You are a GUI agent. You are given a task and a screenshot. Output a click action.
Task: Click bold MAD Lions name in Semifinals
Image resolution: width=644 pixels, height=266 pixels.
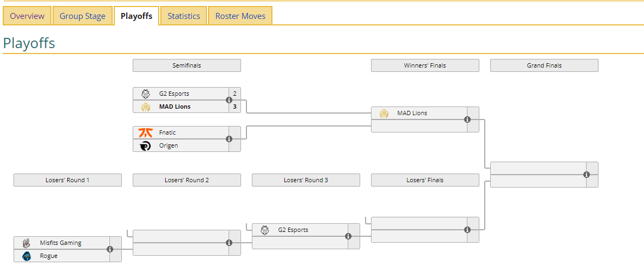coord(174,107)
